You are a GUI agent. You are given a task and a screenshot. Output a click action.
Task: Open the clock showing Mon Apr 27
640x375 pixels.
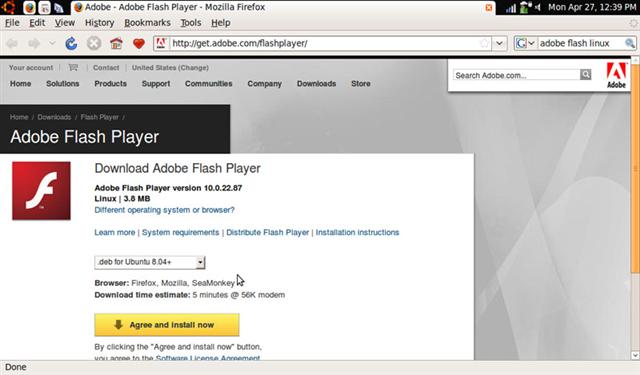tap(592, 7)
